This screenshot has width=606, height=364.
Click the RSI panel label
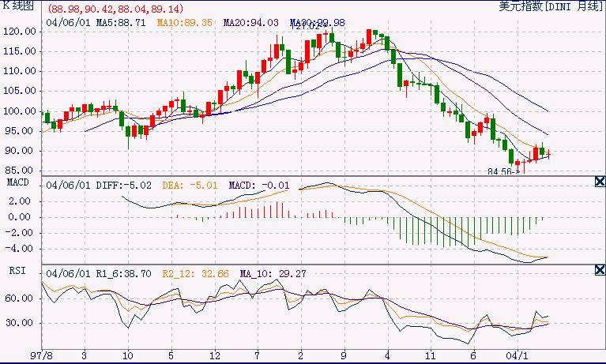(17, 271)
